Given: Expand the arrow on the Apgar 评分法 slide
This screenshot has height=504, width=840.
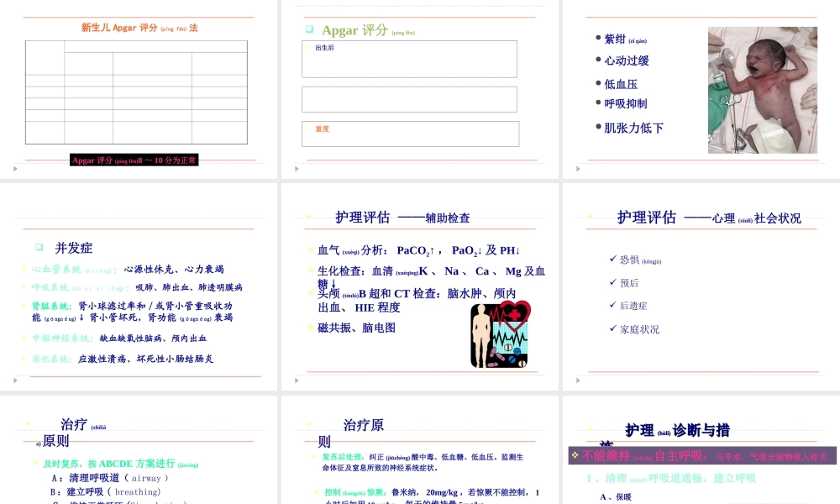Looking at the screenshot, I should pos(14,168).
